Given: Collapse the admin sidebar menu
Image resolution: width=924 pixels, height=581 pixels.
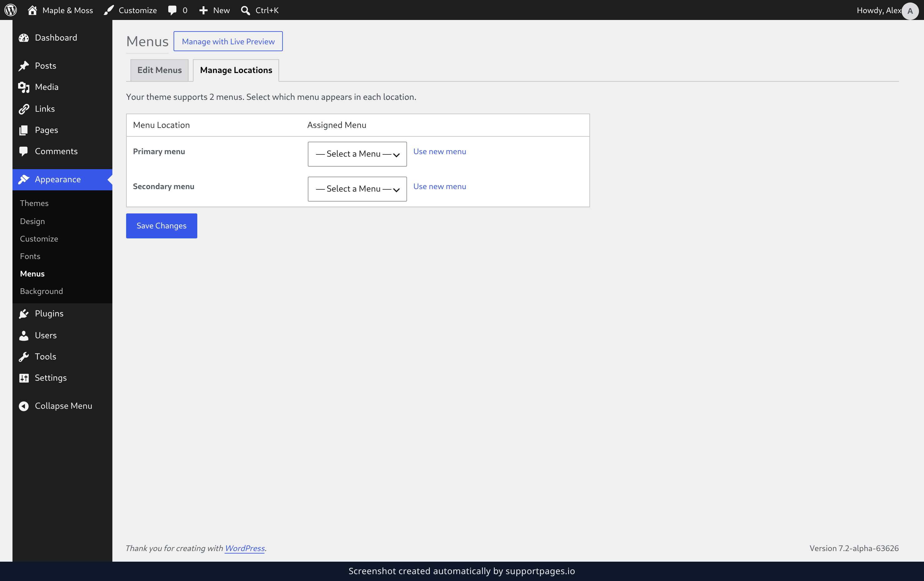Looking at the screenshot, I should click(x=56, y=406).
